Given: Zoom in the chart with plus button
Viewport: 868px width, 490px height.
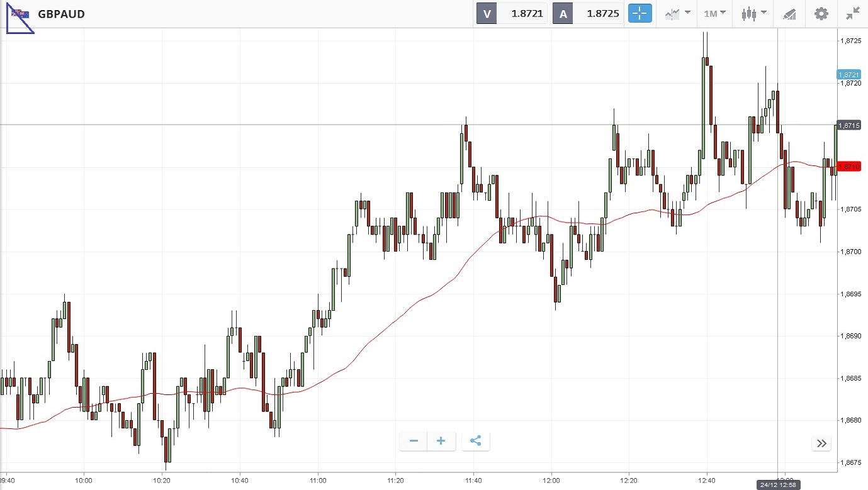Looking at the screenshot, I should 441,441.
